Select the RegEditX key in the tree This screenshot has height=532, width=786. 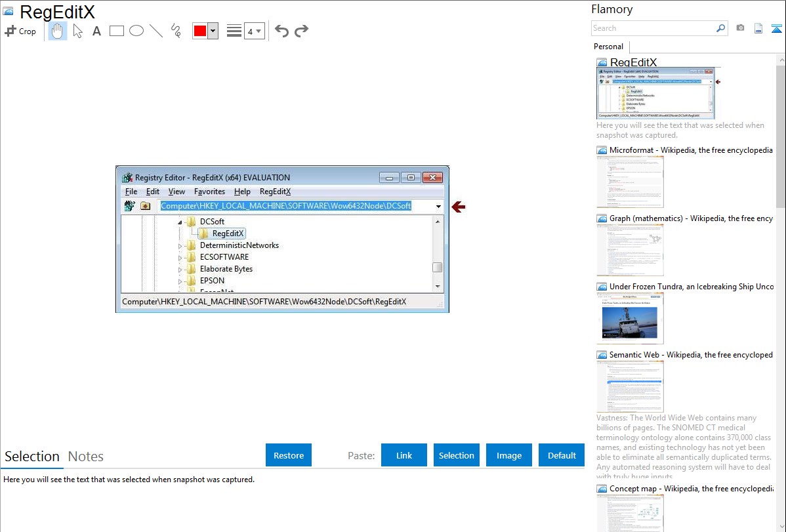[228, 233]
